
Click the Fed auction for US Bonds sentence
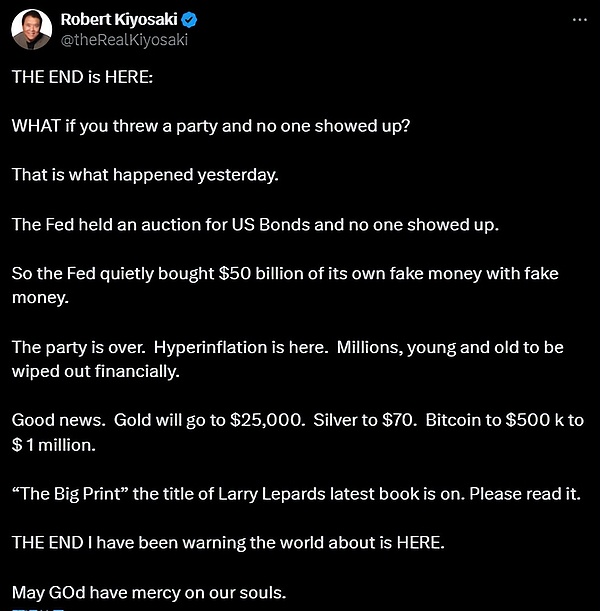[x=255, y=224]
